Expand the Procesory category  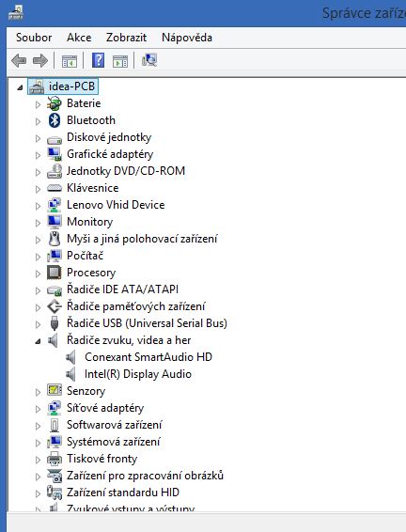[x=38, y=274]
